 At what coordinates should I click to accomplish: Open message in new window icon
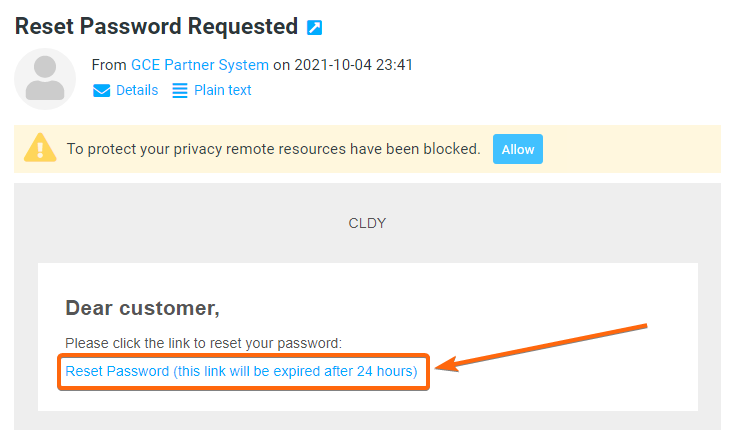click(315, 27)
